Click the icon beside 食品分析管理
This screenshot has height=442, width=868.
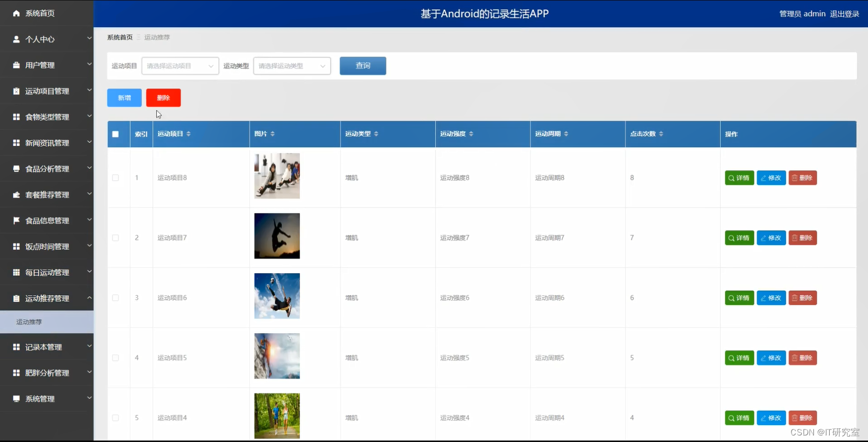point(16,169)
